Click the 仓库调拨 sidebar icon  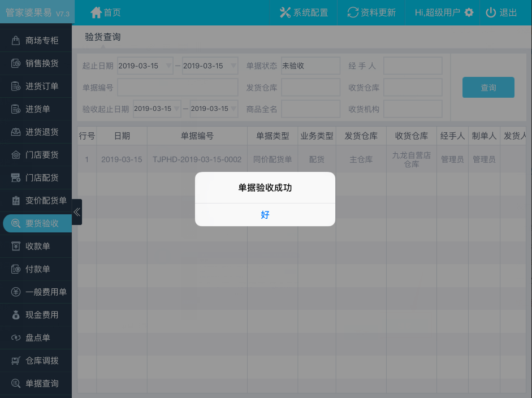pos(16,361)
